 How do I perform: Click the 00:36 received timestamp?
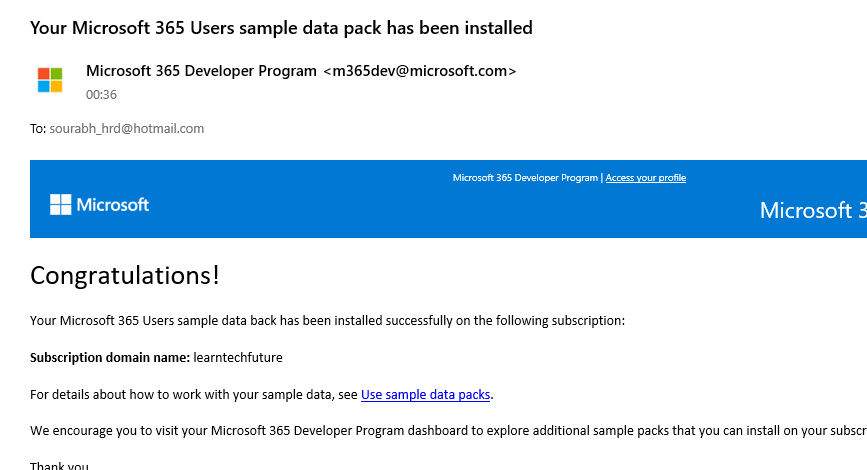pyautogui.click(x=102, y=95)
